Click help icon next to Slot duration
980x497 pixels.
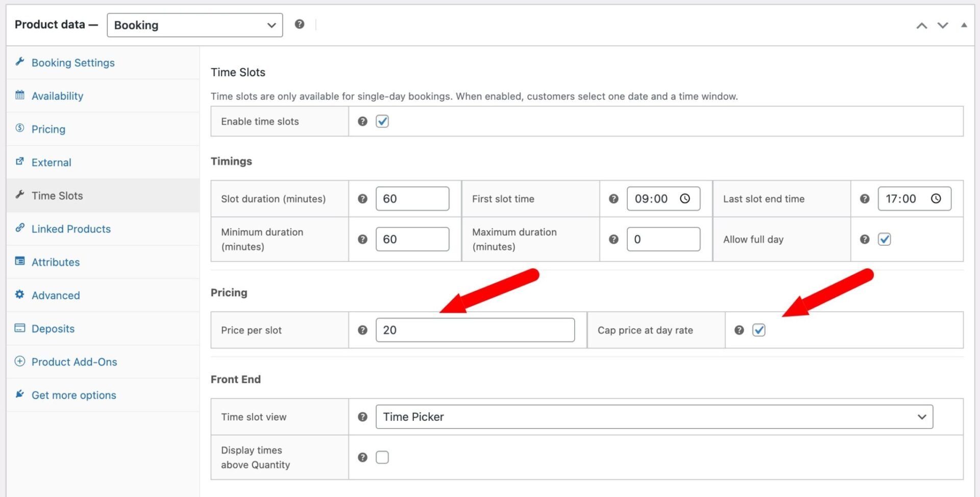tap(362, 199)
